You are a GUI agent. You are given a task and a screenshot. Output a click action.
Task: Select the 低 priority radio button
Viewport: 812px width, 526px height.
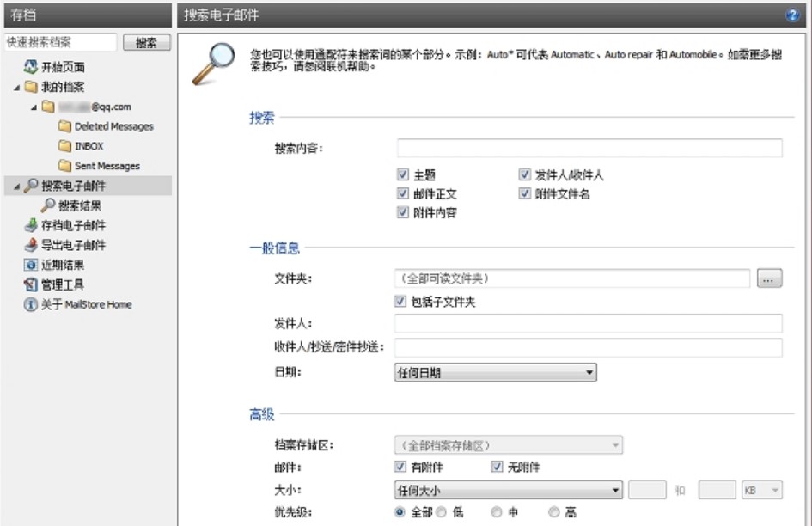click(441, 512)
